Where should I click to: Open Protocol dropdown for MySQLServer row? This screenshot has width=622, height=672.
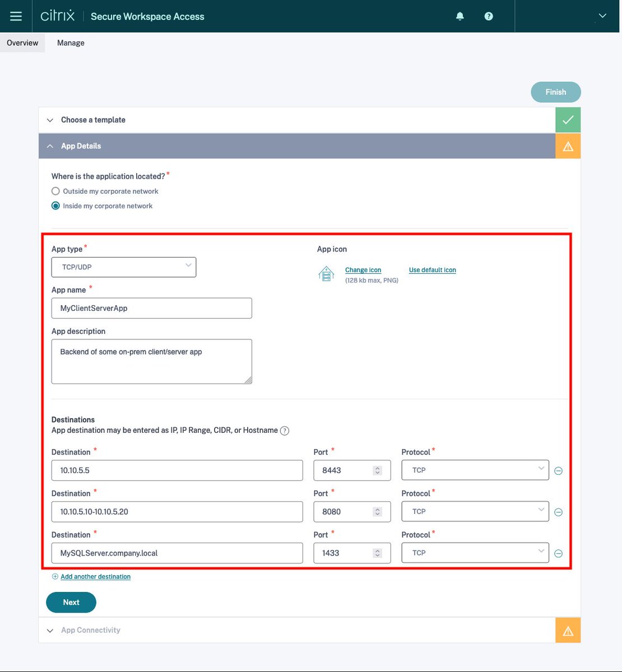point(475,553)
